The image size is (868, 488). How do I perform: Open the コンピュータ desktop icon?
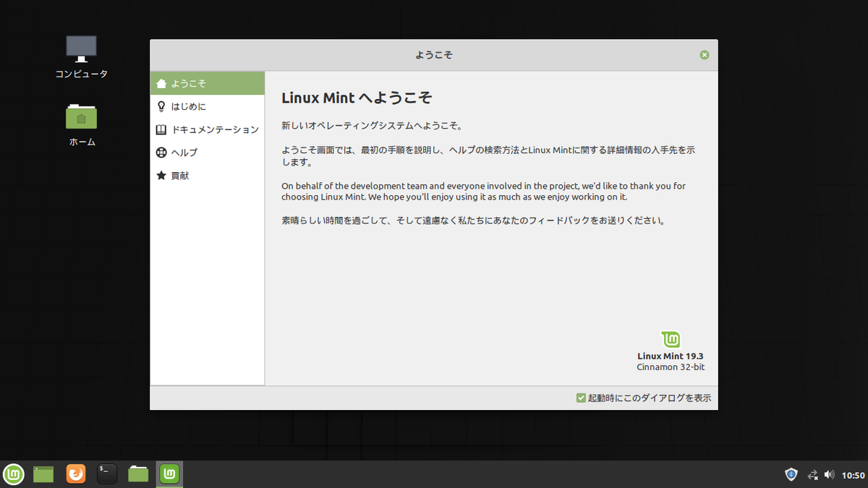pos(81,57)
